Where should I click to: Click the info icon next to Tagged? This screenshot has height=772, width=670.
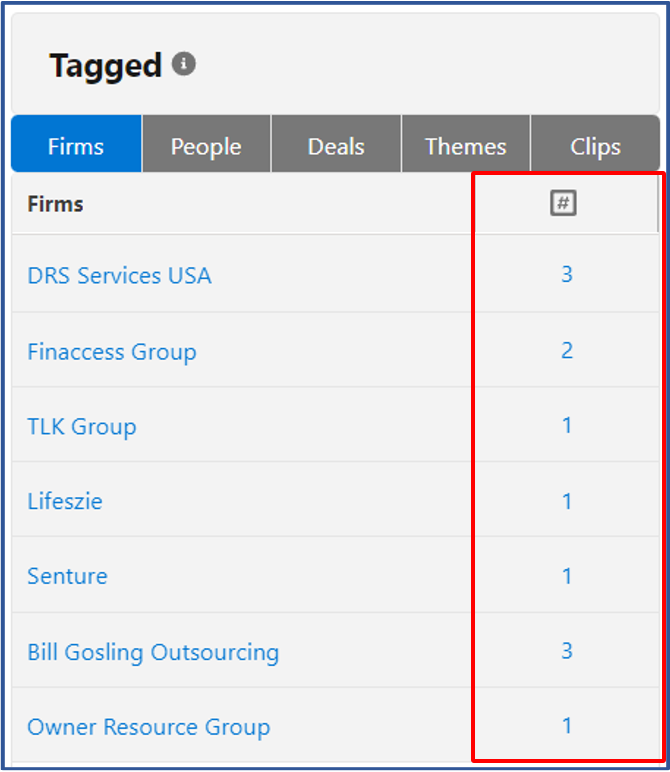(184, 65)
